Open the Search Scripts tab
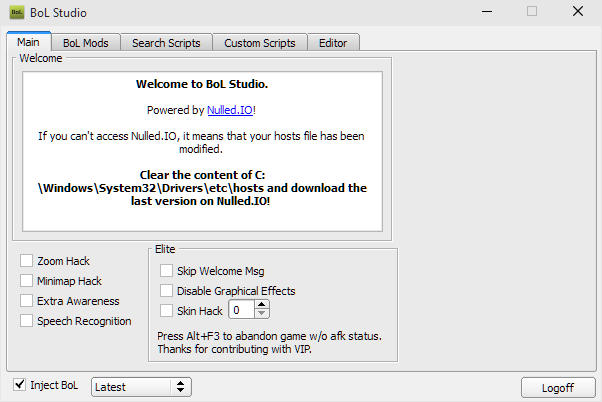602x402 pixels. (x=166, y=43)
